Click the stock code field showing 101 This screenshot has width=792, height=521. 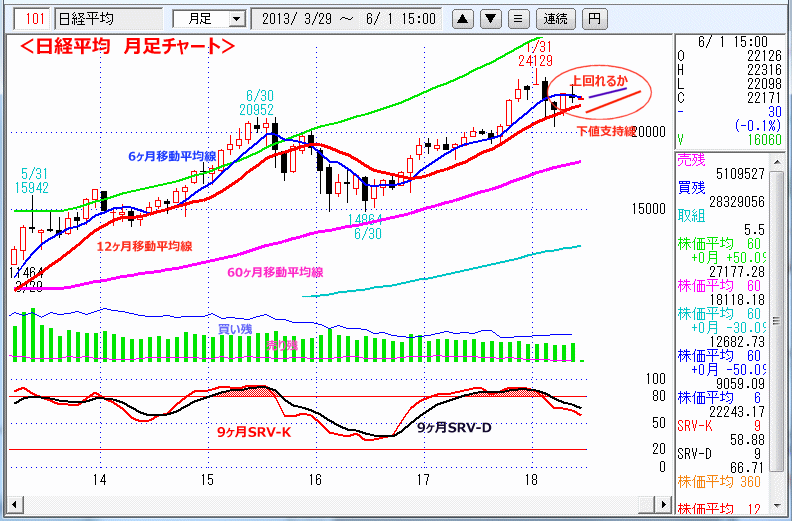click(x=34, y=18)
